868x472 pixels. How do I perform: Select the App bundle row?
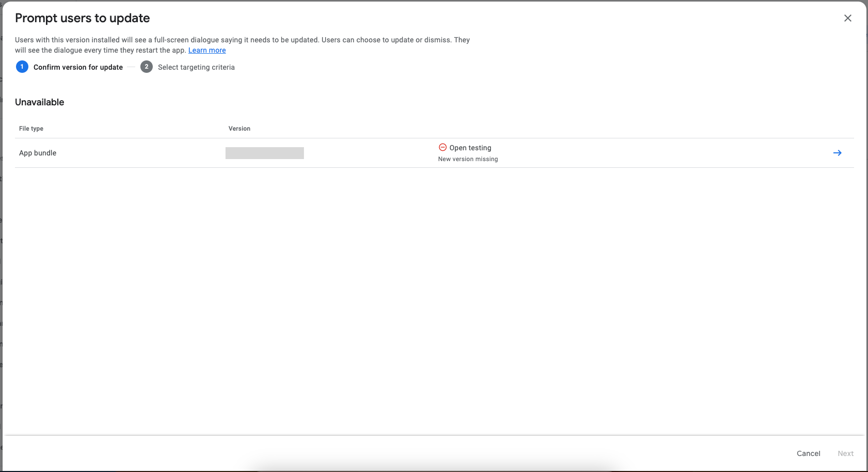pos(38,153)
